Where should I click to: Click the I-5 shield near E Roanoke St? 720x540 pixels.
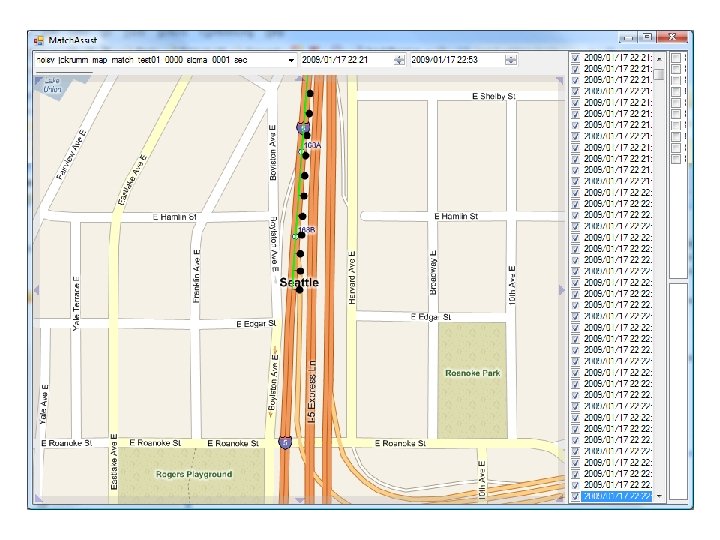[285, 443]
